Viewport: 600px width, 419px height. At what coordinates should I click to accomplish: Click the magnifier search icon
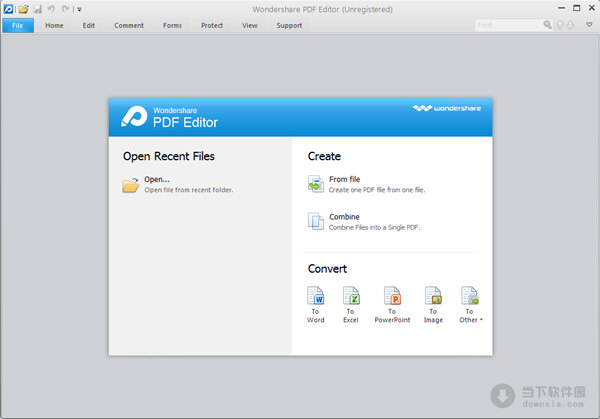tap(548, 25)
